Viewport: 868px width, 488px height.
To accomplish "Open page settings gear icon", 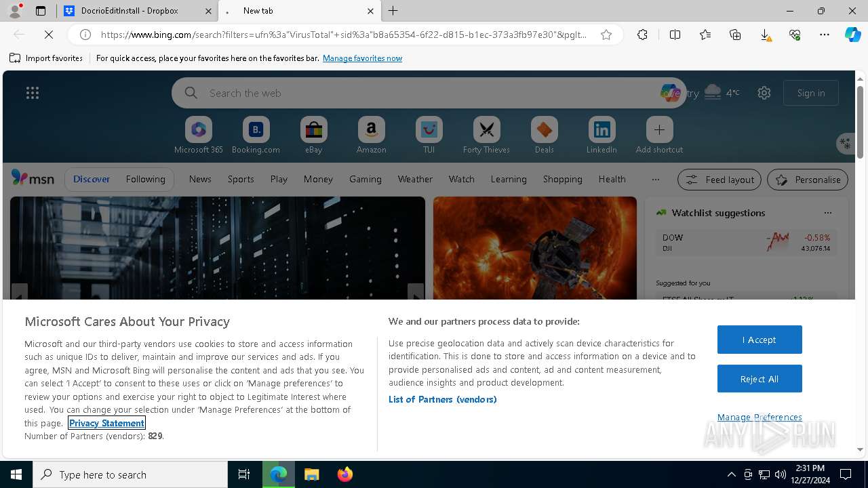I will [x=764, y=93].
